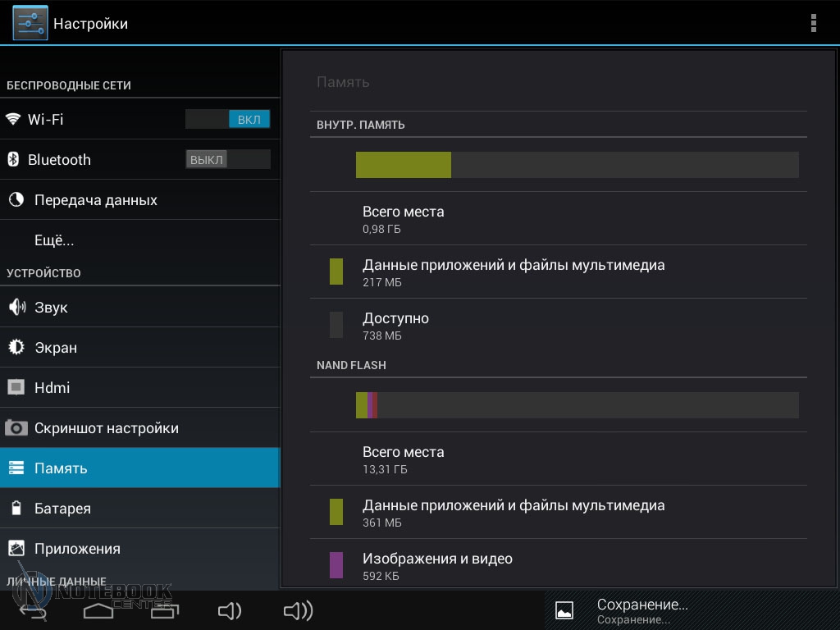Enable the Bluetooth switch
Screen dimensions: 840x630
point(228,159)
